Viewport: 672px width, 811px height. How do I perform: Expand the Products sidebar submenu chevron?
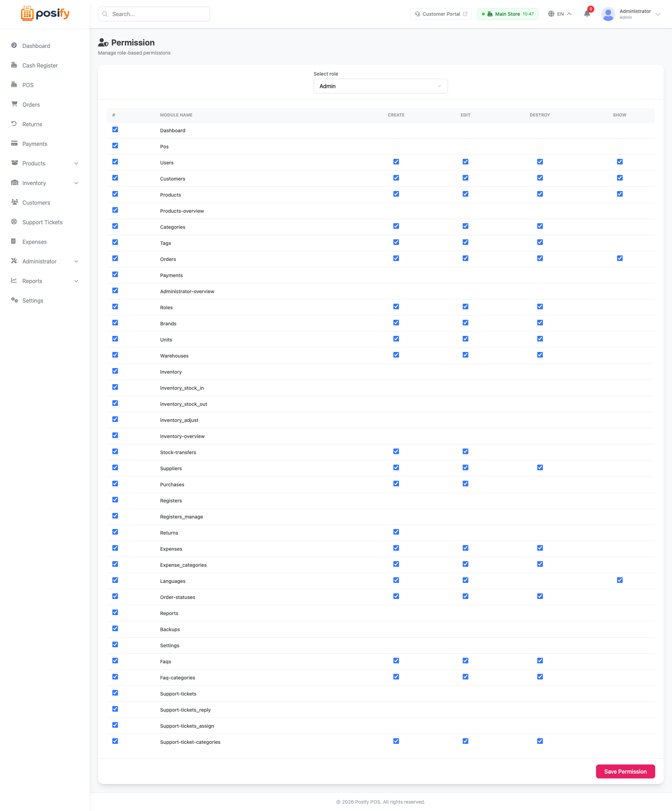pyautogui.click(x=76, y=163)
